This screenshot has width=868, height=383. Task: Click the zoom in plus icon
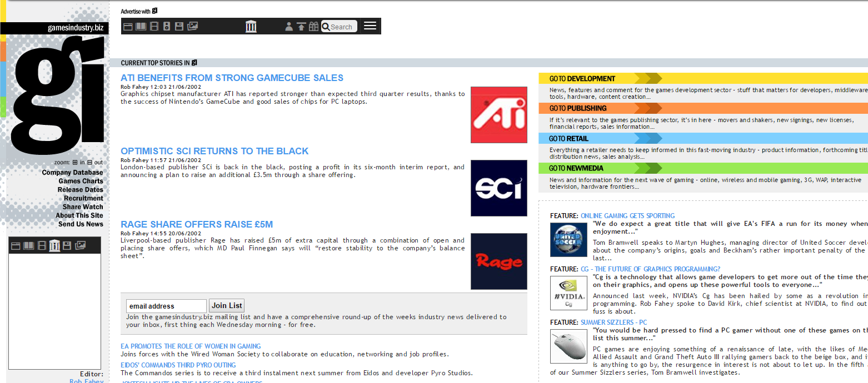[x=74, y=162]
